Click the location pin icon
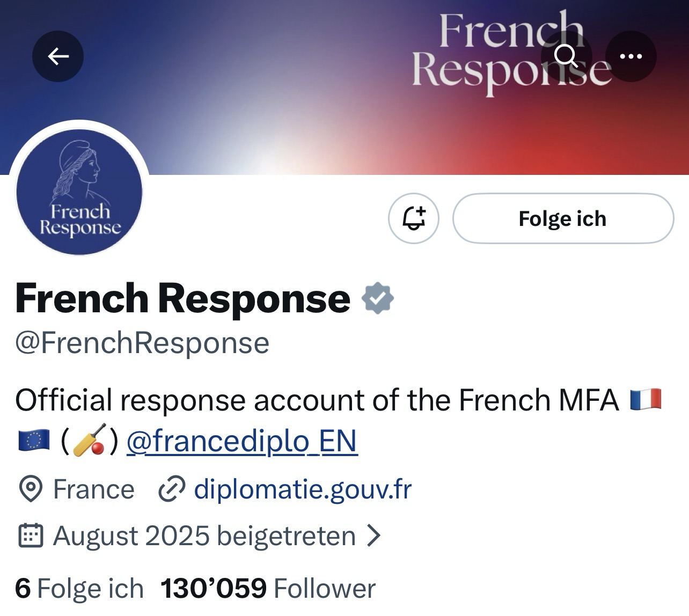The height and width of the screenshot is (616, 689). pyautogui.click(x=31, y=489)
